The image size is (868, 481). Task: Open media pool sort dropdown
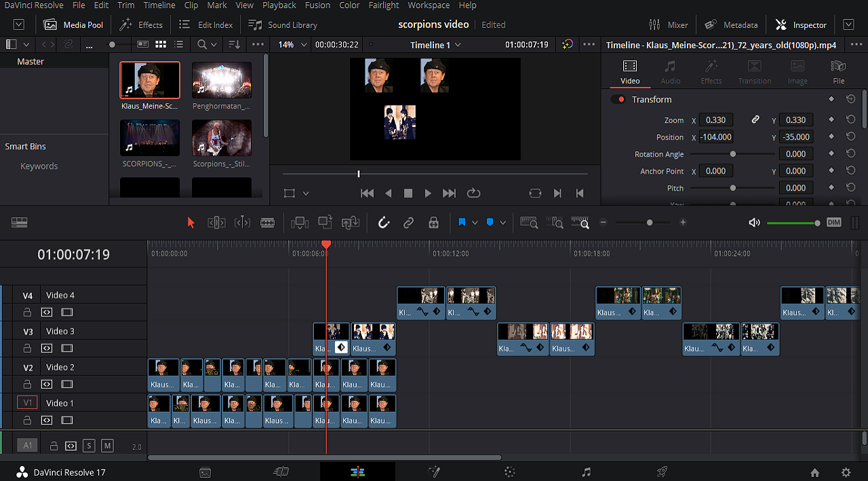click(234, 44)
